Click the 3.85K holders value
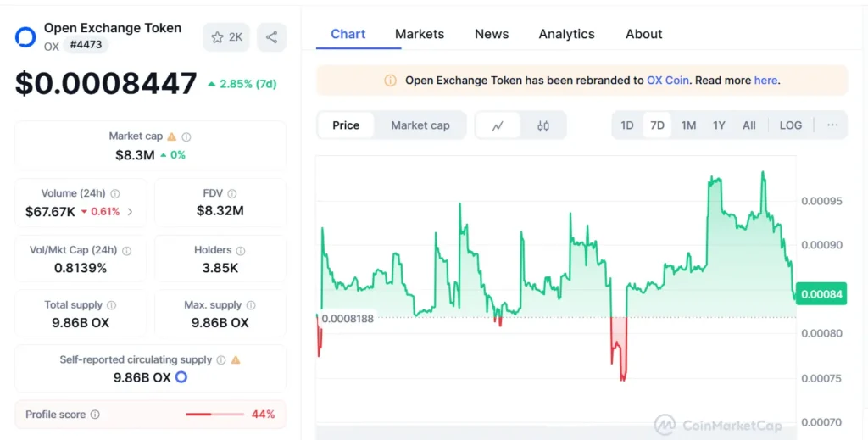This screenshot has width=868, height=440. pos(220,268)
